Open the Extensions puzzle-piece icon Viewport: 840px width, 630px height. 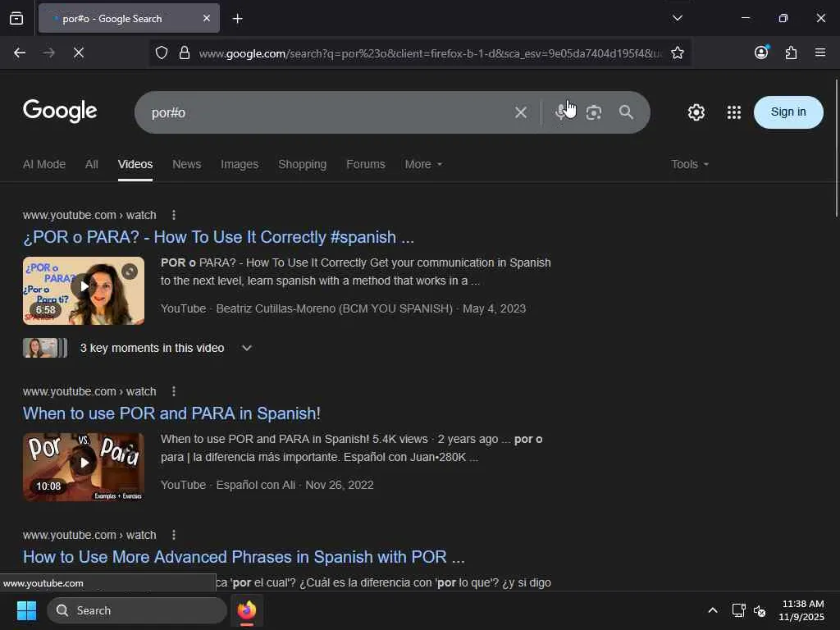point(791,52)
